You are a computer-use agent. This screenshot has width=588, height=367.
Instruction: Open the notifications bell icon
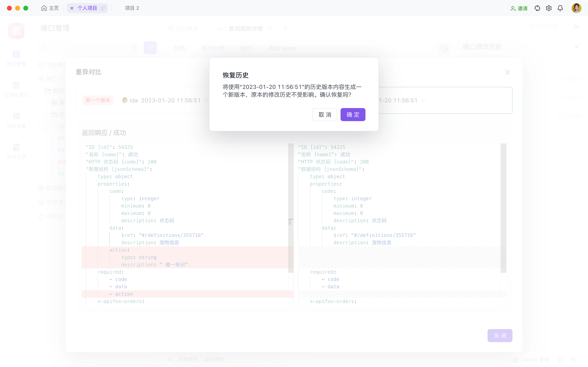coord(560,8)
